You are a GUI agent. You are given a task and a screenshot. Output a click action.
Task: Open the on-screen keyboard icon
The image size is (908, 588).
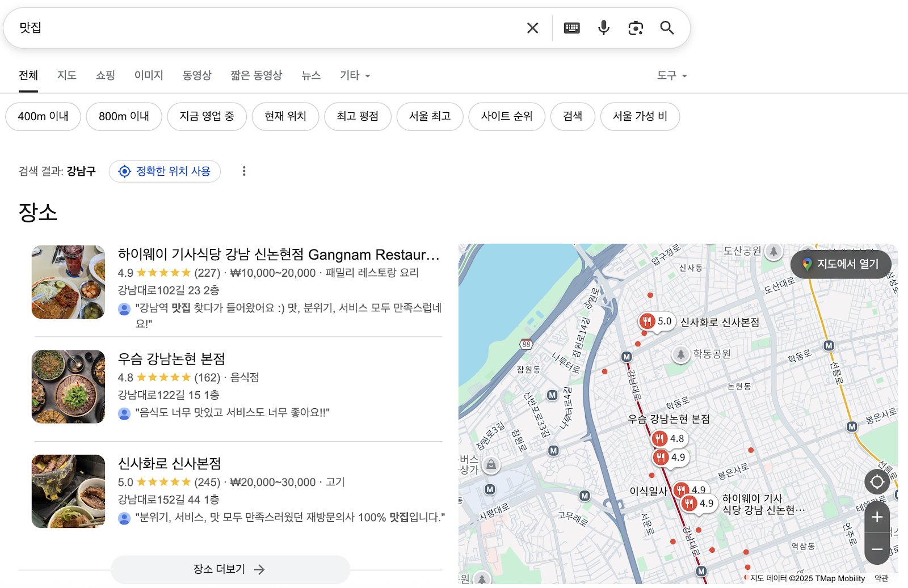tap(571, 27)
